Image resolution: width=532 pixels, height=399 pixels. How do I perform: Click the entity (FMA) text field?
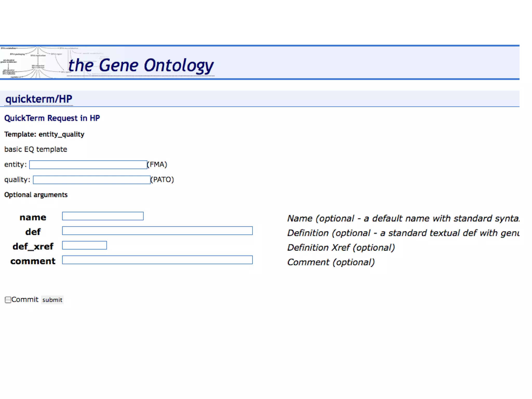(x=88, y=165)
